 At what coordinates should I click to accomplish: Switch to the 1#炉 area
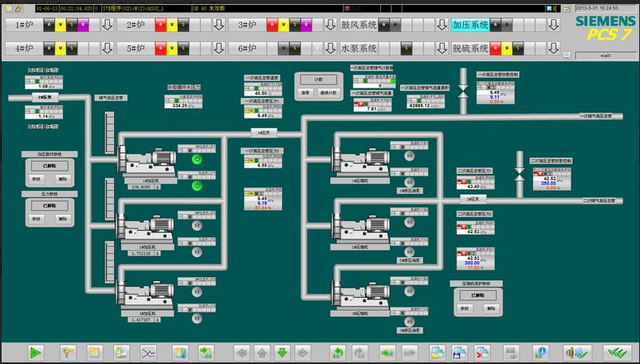click(x=24, y=25)
